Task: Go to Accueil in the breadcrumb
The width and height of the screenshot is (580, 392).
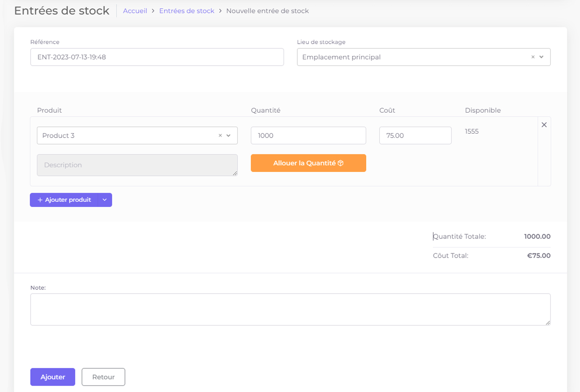Action: (135, 11)
